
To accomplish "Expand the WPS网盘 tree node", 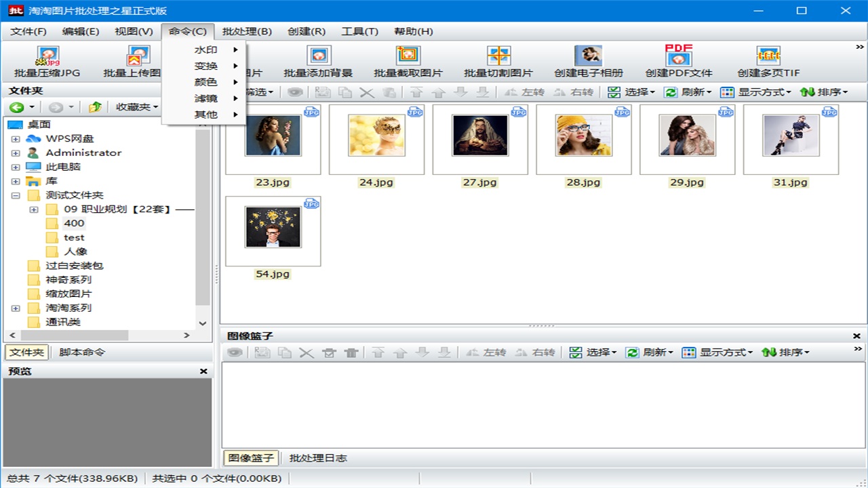I will click(16, 139).
